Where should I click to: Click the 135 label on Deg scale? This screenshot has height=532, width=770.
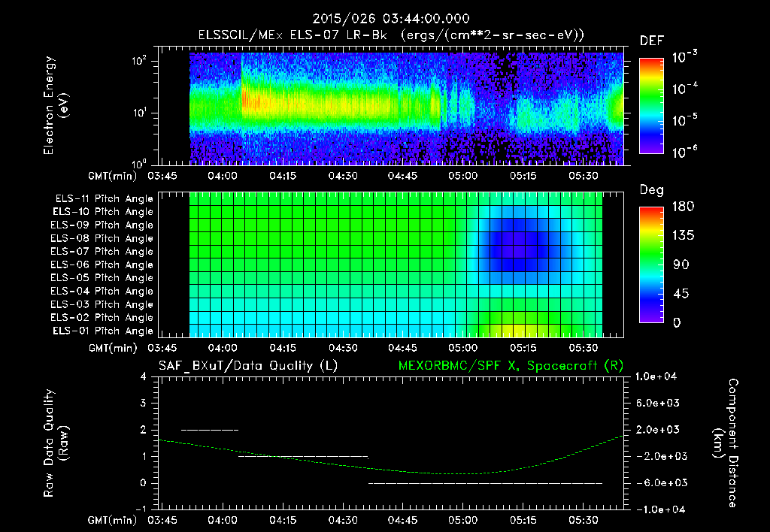[x=683, y=235]
